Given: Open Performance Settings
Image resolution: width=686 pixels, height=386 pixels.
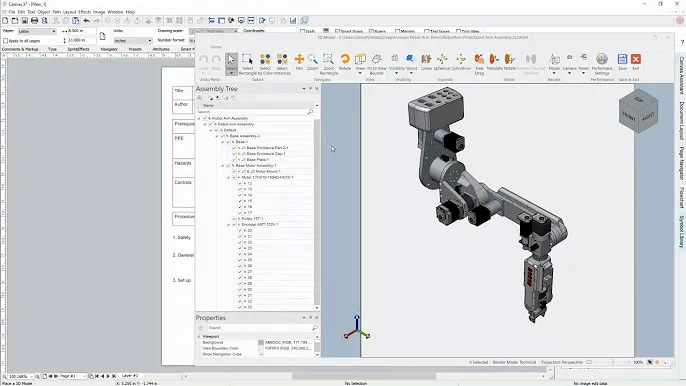Looking at the screenshot, I should (602, 64).
